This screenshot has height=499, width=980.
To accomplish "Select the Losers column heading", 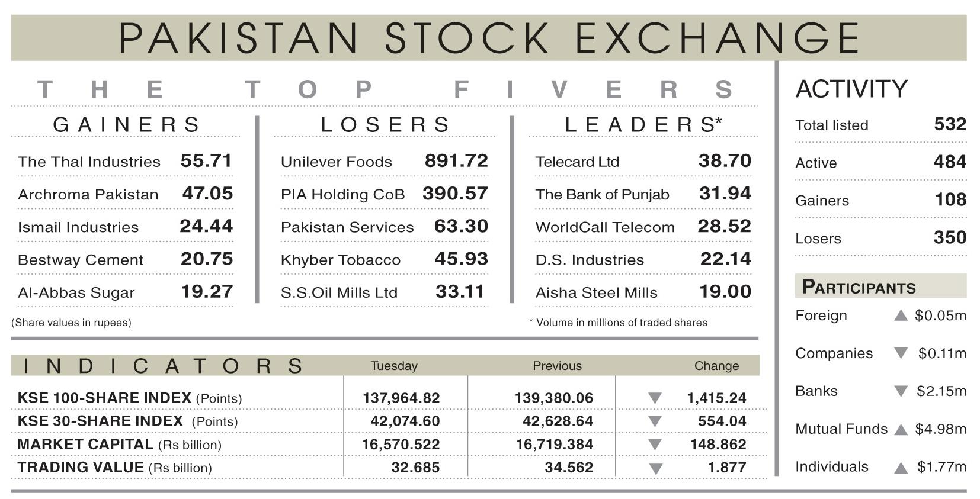I will tap(386, 125).
